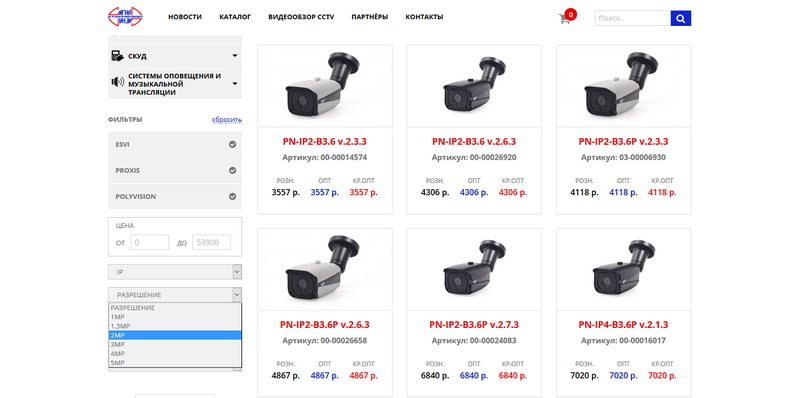Expand the СКУД category arrow
800x398 pixels.
[x=235, y=56]
